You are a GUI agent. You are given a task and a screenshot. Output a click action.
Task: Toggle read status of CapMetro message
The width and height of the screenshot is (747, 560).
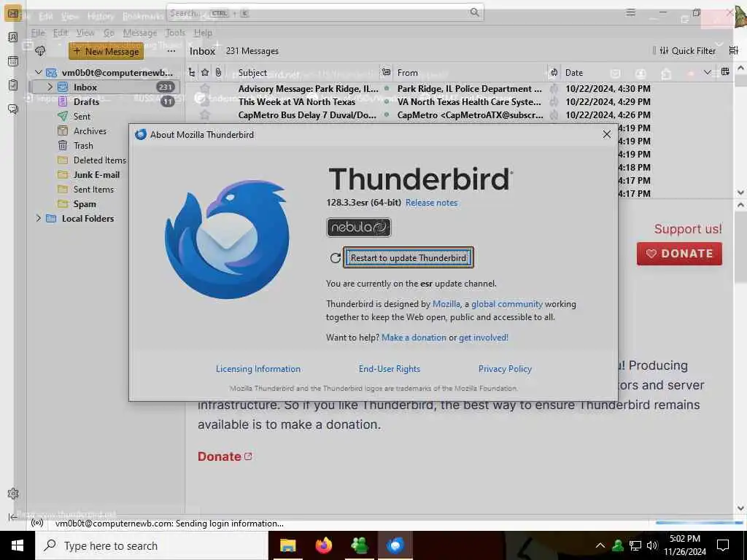387,114
